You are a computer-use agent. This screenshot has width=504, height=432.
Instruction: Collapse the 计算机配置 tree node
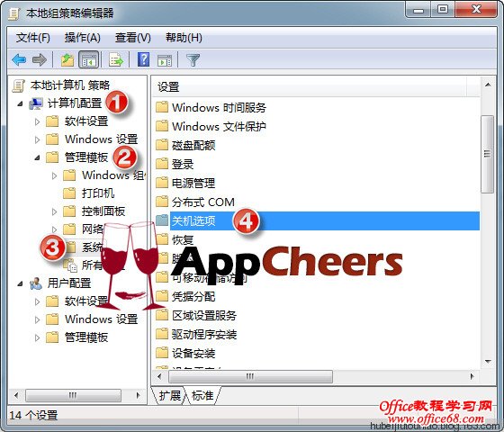pos(20,103)
